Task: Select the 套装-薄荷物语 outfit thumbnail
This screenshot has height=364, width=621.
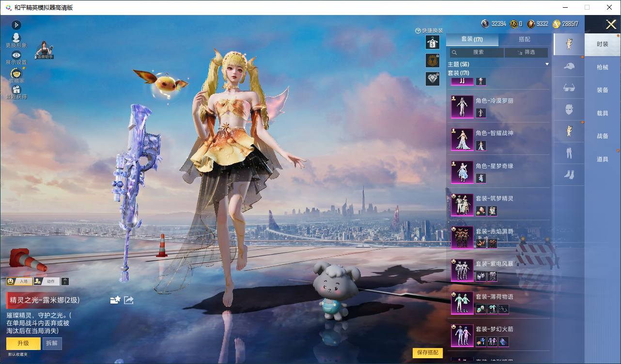Action: click(x=462, y=303)
